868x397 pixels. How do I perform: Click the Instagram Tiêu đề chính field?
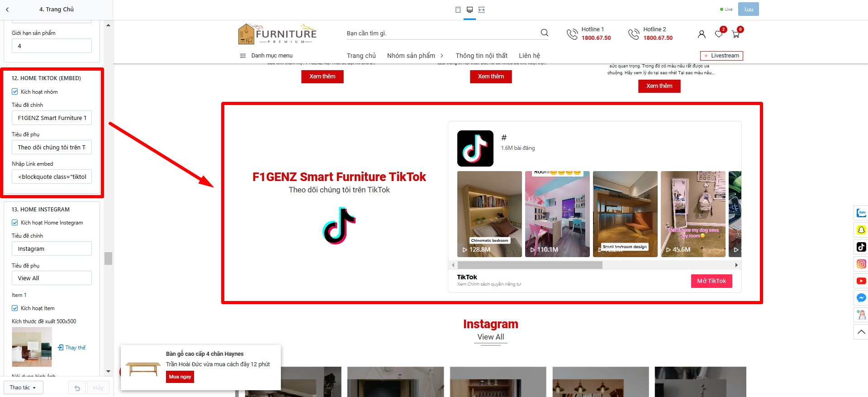click(52, 249)
